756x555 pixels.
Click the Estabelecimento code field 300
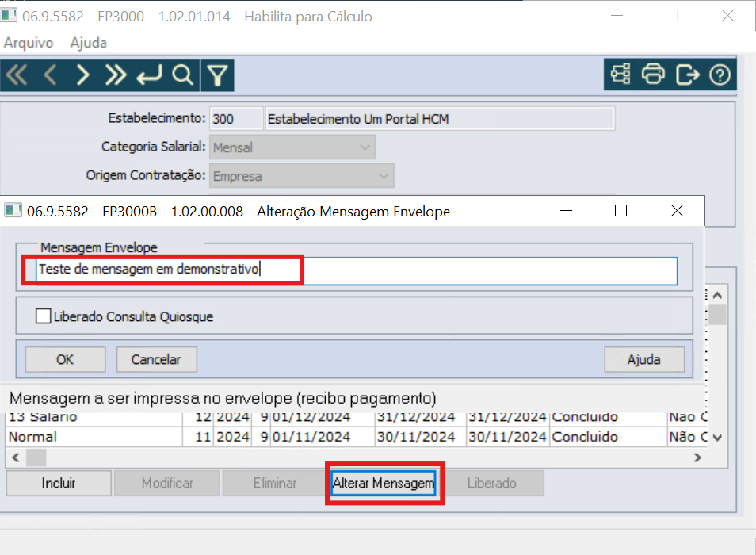[x=236, y=119]
